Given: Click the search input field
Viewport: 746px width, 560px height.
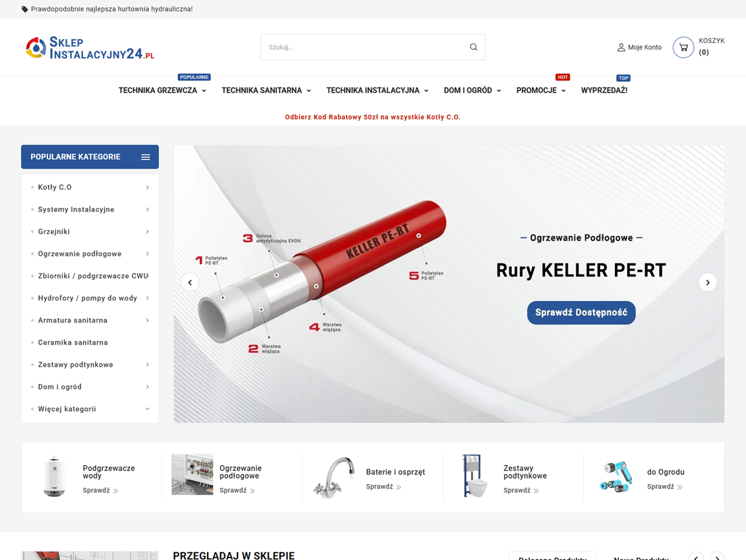Looking at the screenshot, I should coord(372,47).
